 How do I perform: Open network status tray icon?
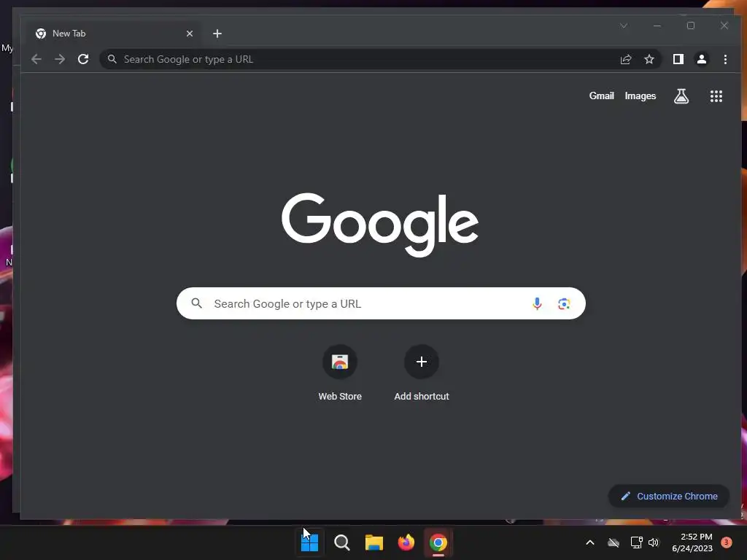pyautogui.click(x=636, y=542)
